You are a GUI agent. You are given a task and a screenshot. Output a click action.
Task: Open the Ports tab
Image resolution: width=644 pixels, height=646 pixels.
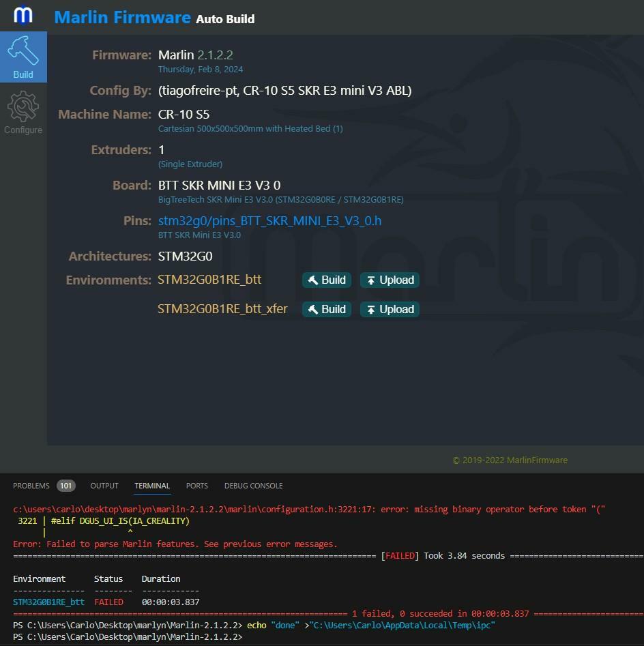click(x=197, y=486)
